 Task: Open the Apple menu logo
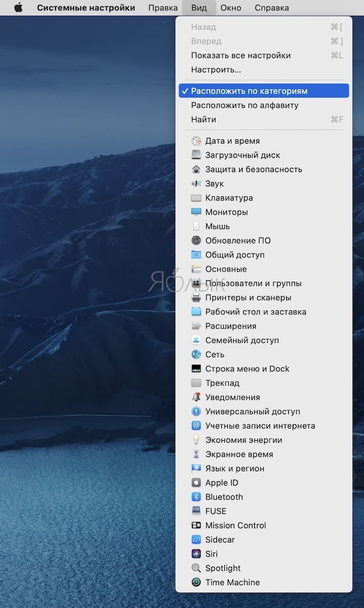(19, 7)
